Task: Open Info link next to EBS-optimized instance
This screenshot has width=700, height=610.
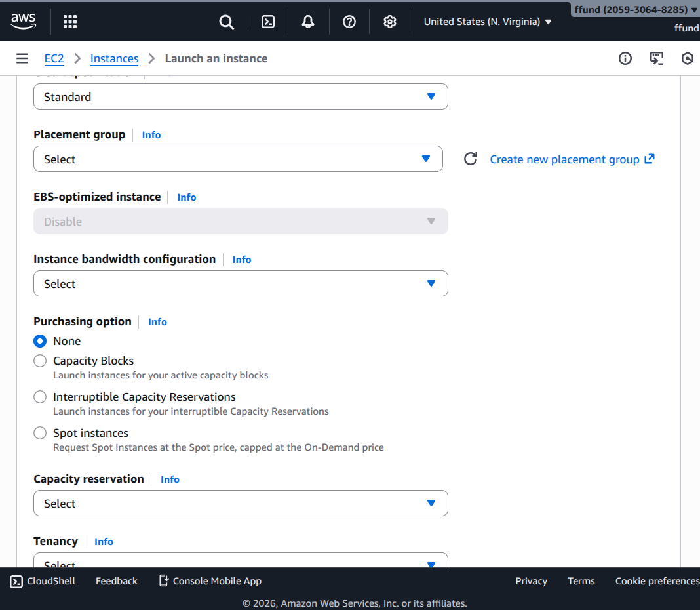Action: point(187,197)
